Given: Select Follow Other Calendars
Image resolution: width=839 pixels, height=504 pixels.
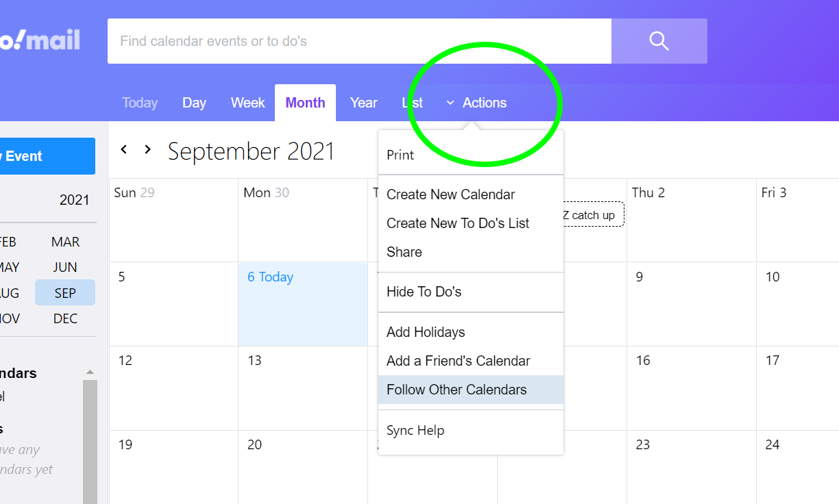Looking at the screenshot, I should [457, 390].
